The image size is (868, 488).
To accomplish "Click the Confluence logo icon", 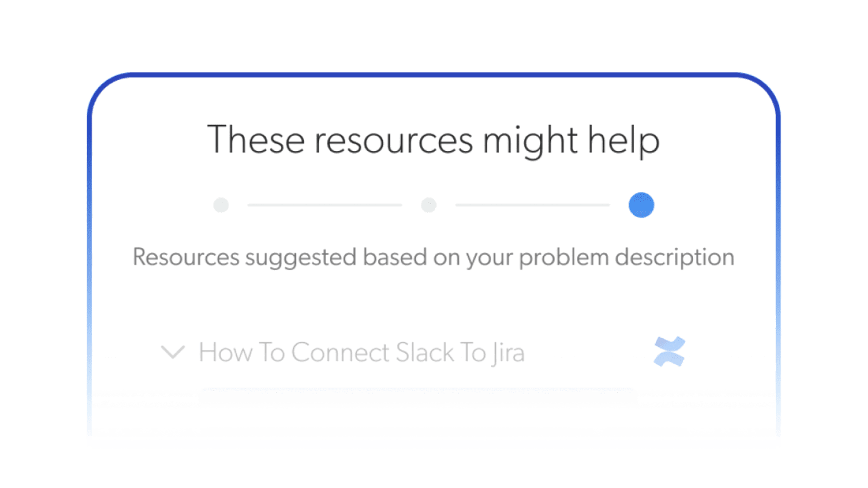I will [669, 352].
